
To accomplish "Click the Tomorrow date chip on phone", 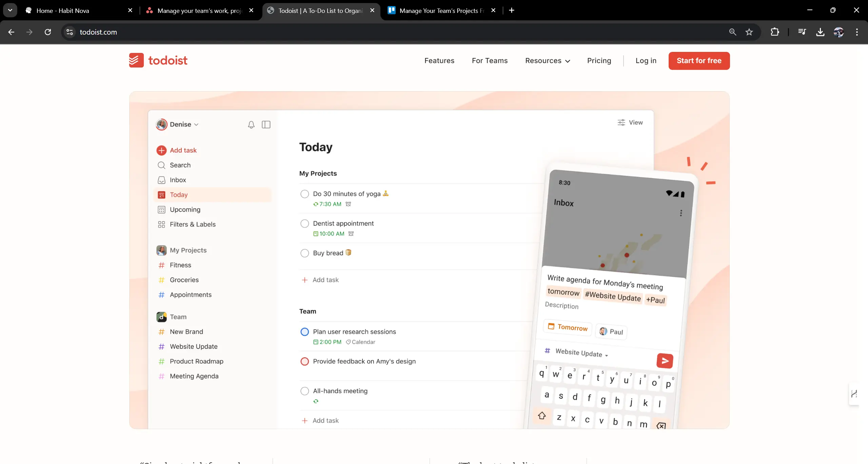I will (x=568, y=327).
